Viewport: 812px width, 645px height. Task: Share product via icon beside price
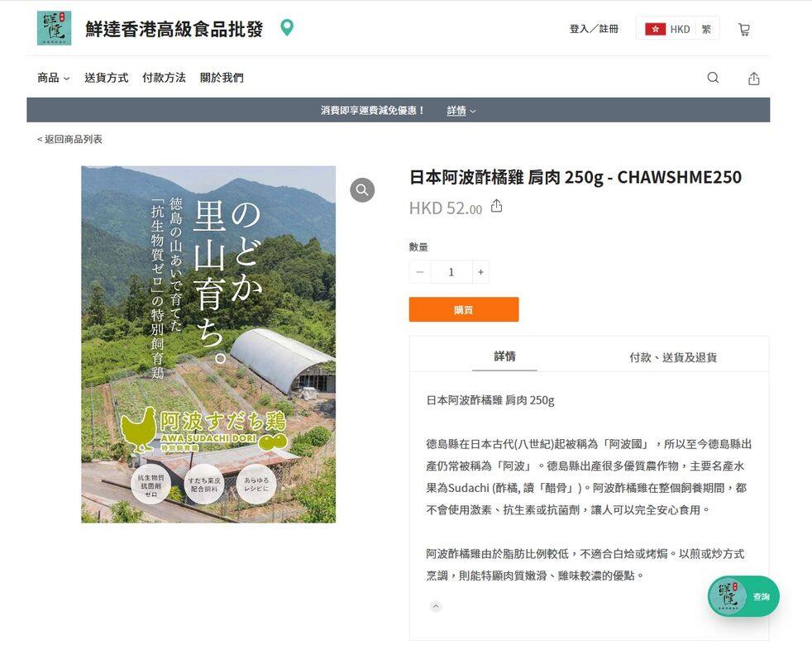click(x=497, y=206)
